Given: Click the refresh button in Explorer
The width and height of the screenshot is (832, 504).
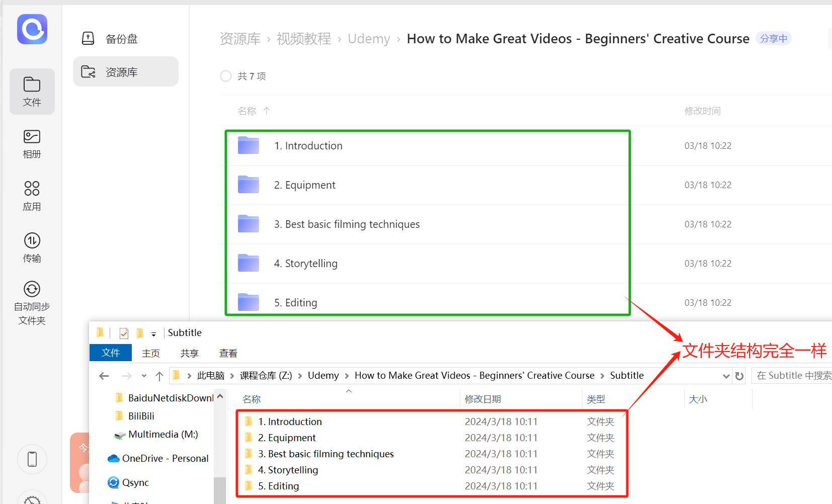Looking at the screenshot, I should tap(739, 376).
